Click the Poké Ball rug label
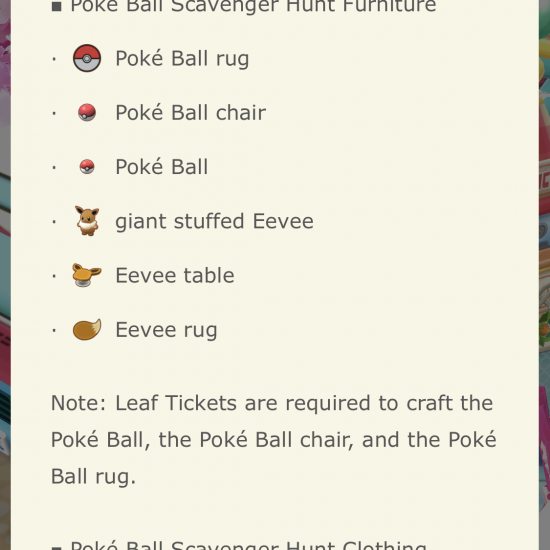Image resolution: width=550 pixels, height=550 pixels. 182,59
